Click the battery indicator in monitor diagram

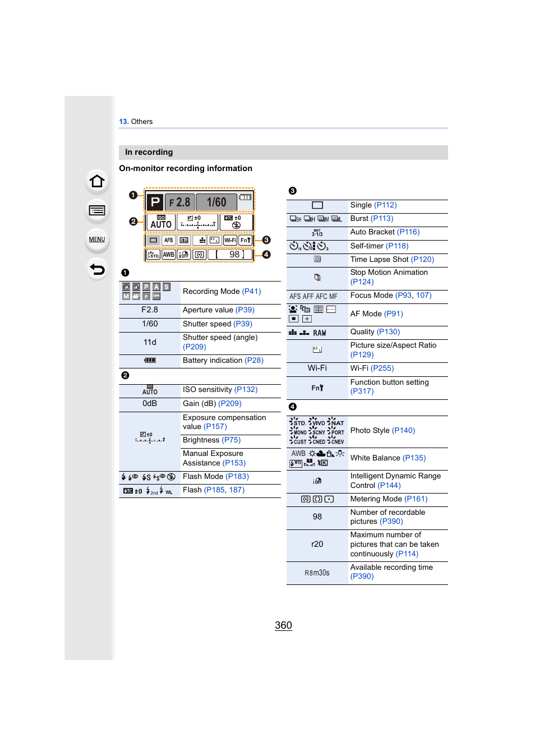(x=245, y=197)
